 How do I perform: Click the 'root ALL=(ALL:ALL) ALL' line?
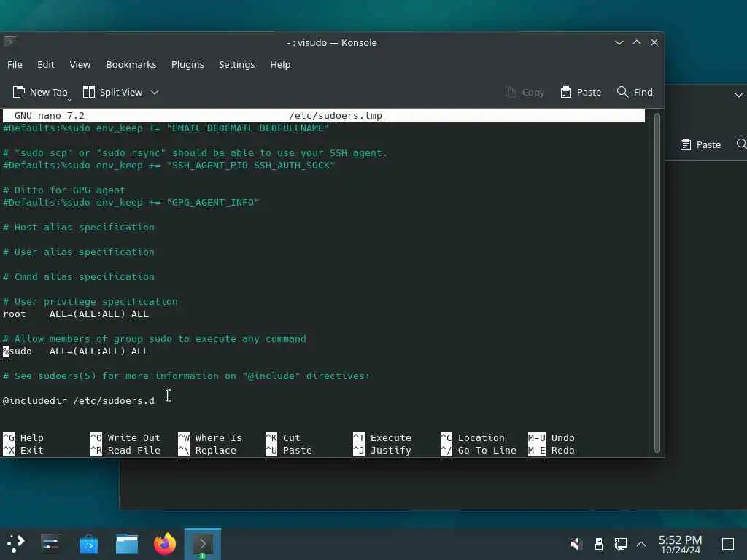(76, 314)
